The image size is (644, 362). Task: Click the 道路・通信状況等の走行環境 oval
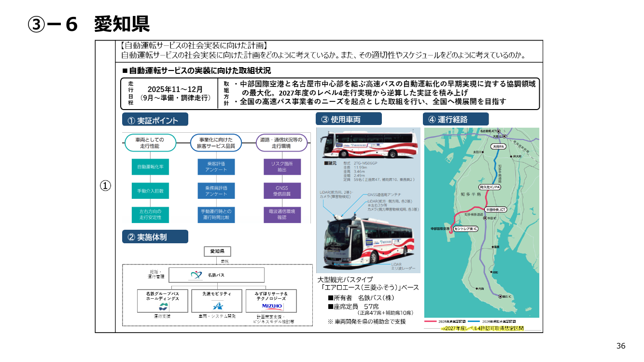281,142
